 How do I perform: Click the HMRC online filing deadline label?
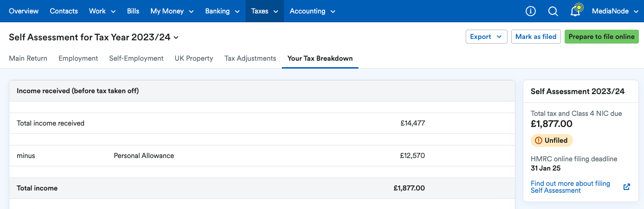(574, 159)
